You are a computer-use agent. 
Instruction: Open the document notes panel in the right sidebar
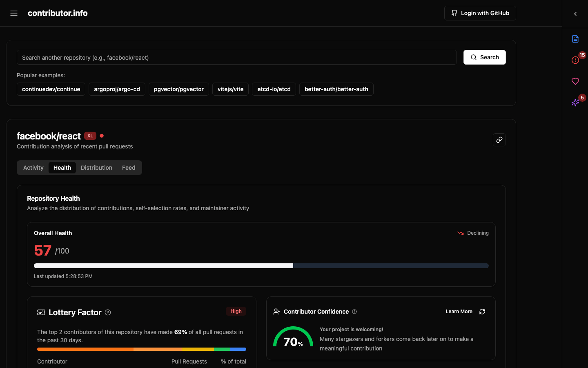575,39
